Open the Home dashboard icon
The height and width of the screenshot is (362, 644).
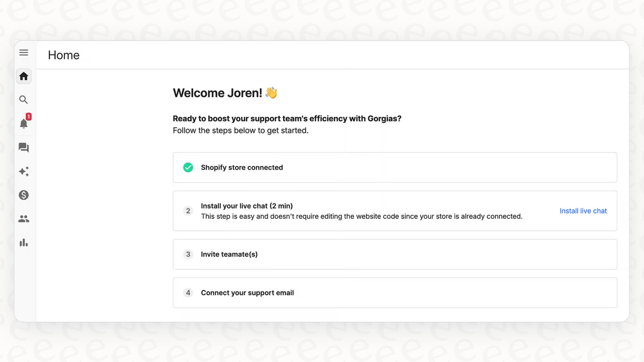click(23, 76)
